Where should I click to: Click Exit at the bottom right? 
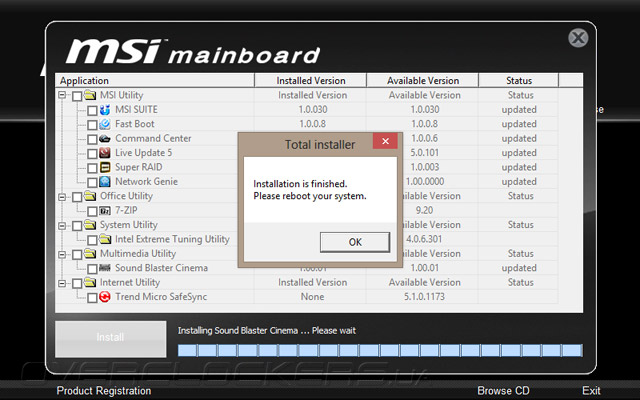click(x=591, y=391)
